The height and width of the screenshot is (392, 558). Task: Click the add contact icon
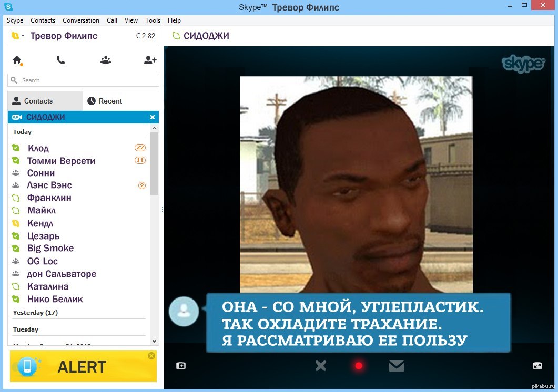pyautogui.click(x=150, y=60)
